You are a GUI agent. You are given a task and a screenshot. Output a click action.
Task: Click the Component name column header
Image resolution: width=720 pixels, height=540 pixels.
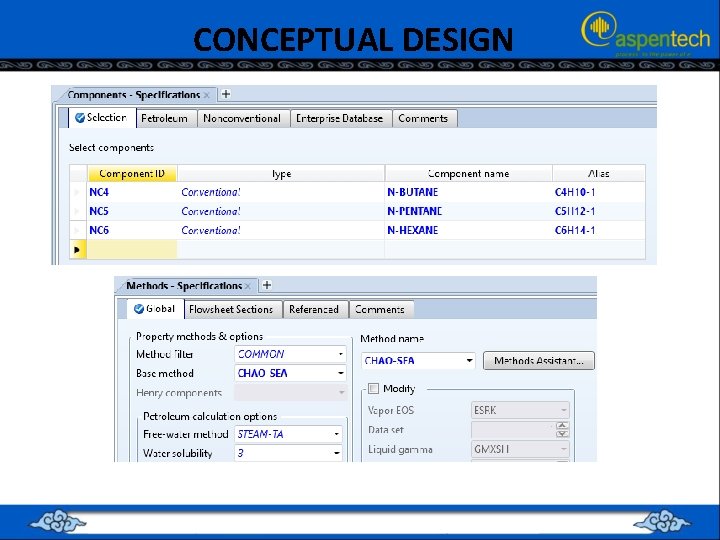(x=468, y=174)
